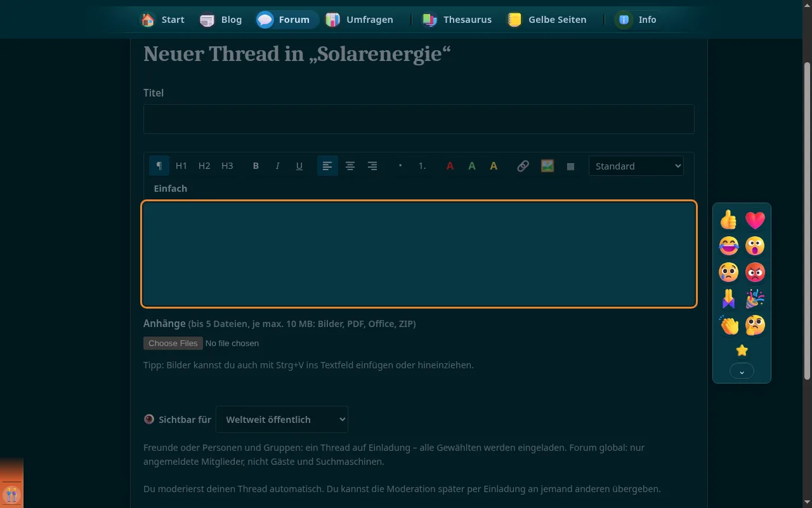This screenshot has width=812, height=508.
Task: Select the paragraph format button
Action: (x=159, y=166)
